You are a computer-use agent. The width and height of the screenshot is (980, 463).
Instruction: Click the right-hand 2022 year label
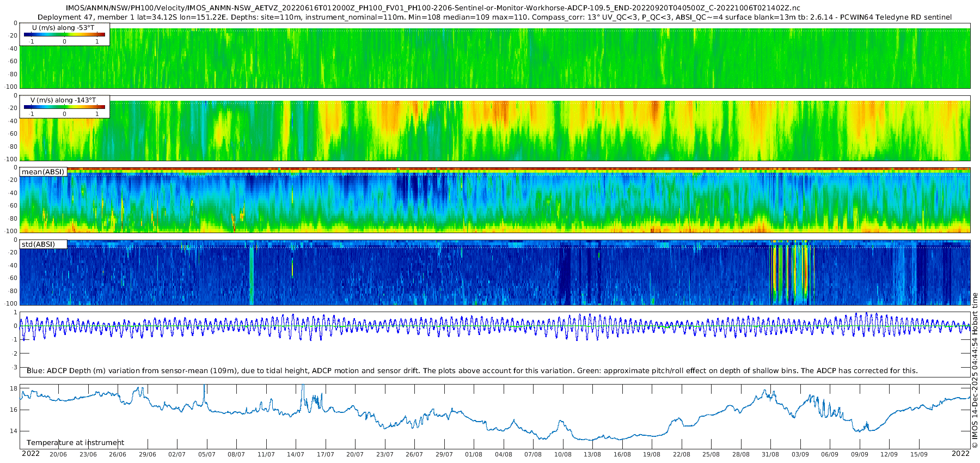960,454
